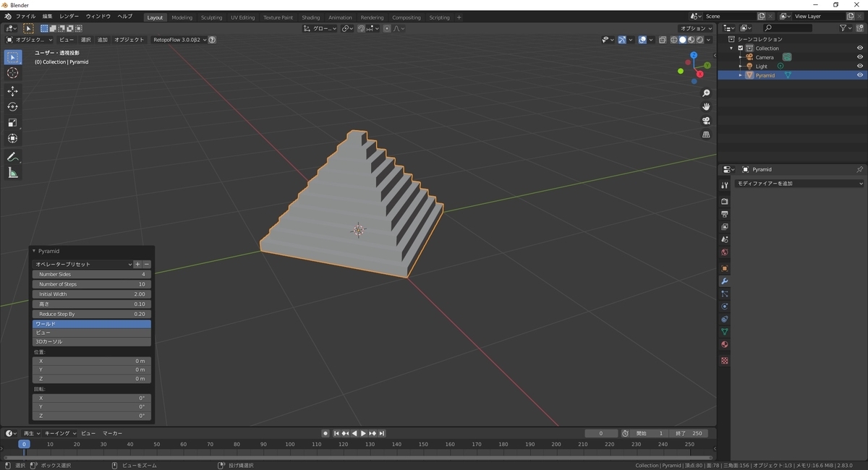Toggle camera view with the camera gizmo
This screenshot has width=868, height=470.
coord(707,121)
